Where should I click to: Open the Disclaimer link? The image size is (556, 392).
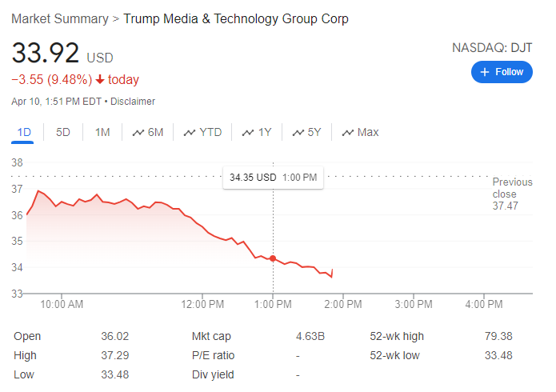click(133, 102)
